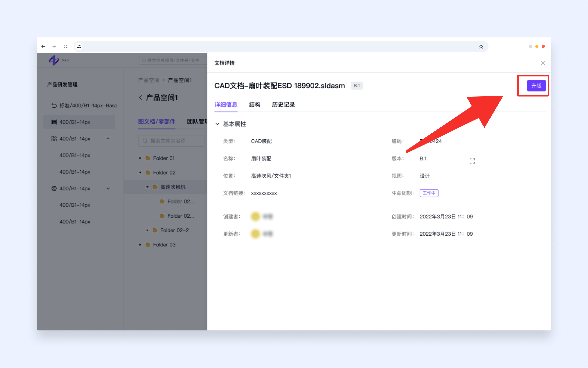The height and width of the screenshot is (368, 588).
Task: Click the 视图 value 设计
Action: tap(425, 176)
